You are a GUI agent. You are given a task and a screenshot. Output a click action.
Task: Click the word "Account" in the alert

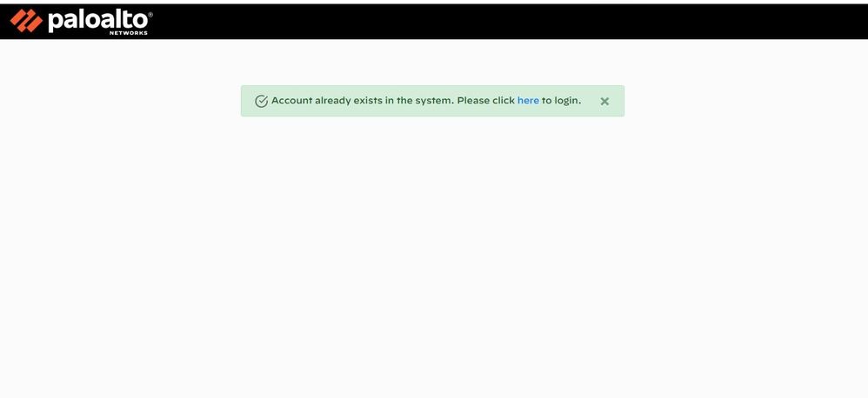291,101
